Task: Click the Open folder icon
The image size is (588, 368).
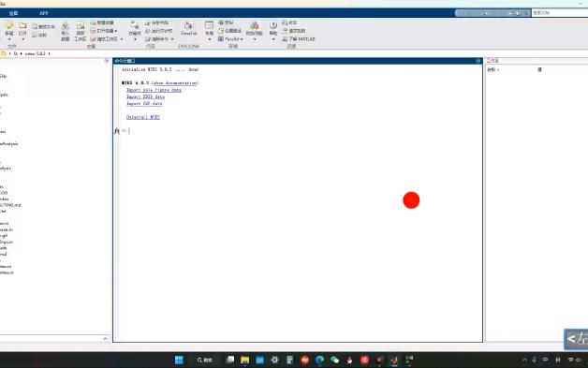Action: [22, 25]
